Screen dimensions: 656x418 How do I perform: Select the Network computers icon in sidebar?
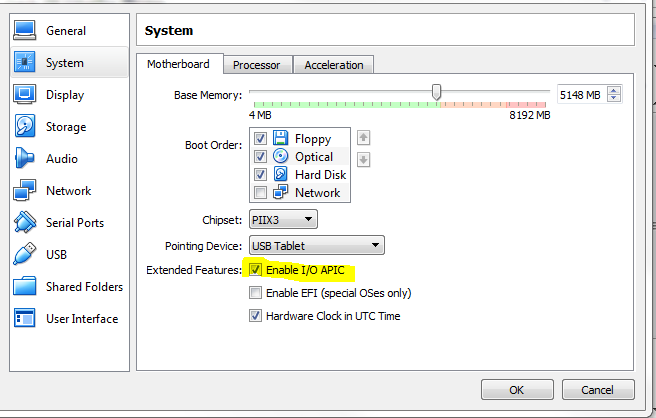(x=25, y=190)
